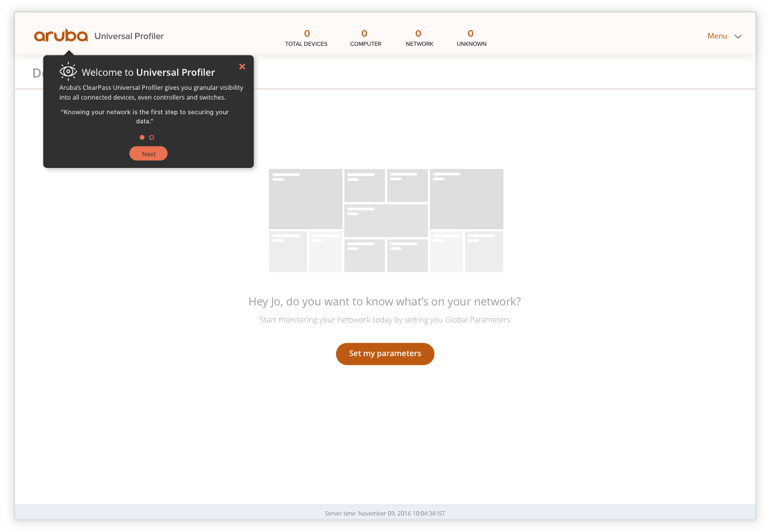Expand the chevron arrow beside Menu
This screenshot has height=532, width=770.
tap(738, 37)
